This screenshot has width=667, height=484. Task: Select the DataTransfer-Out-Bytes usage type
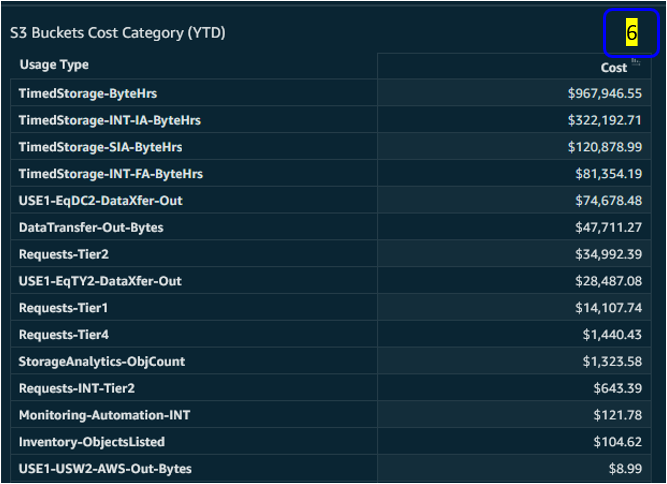91,228
